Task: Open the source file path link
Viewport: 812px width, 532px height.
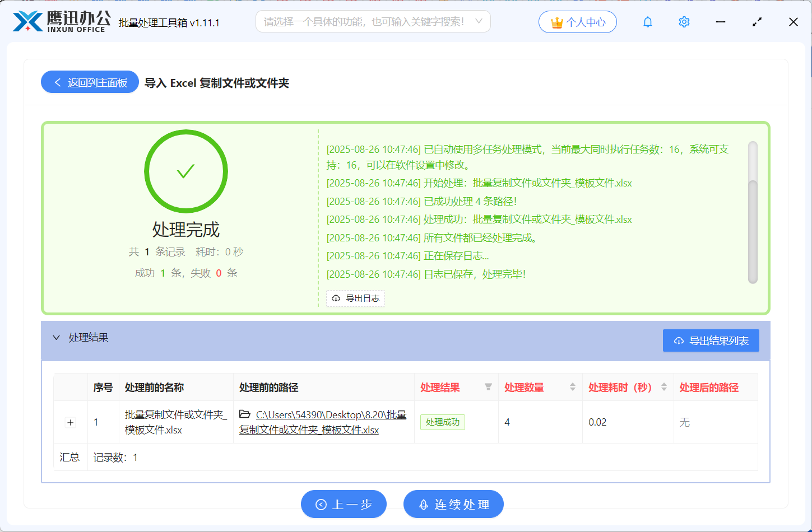Action: pyautogui.click(x=323, y=422)
